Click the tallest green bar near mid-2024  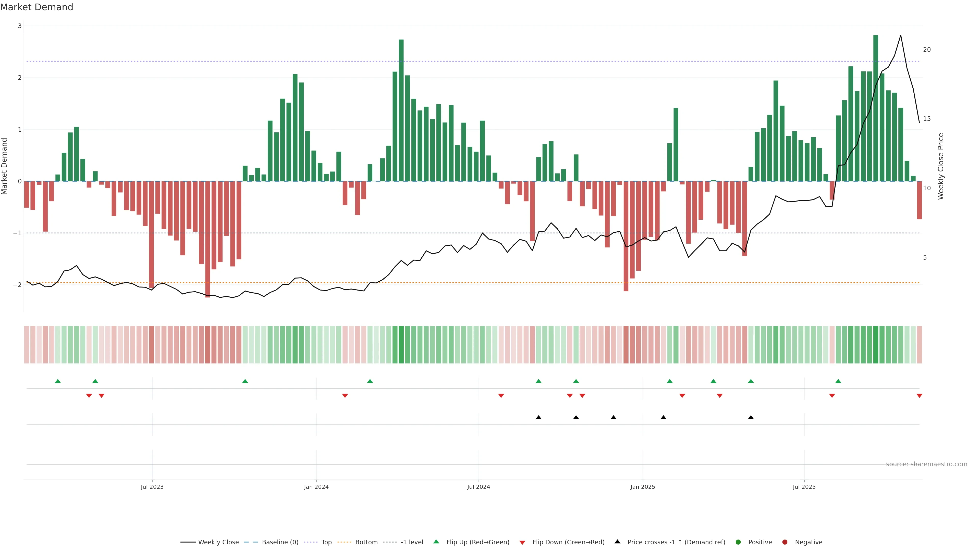coord(401,110)
